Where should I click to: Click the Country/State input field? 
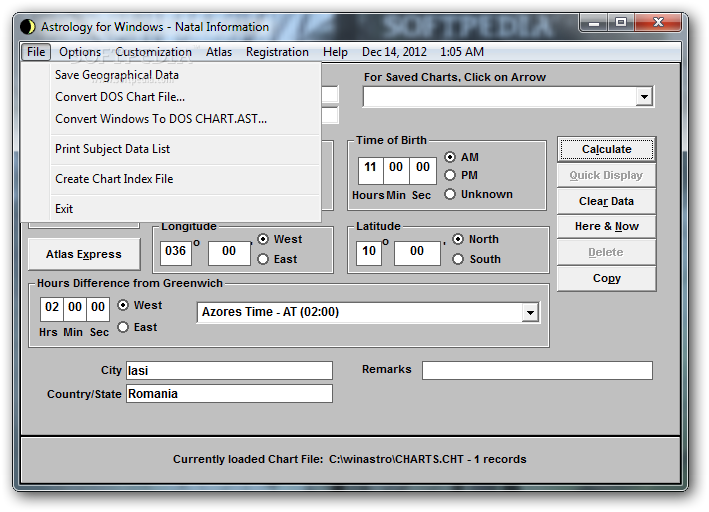229,393
